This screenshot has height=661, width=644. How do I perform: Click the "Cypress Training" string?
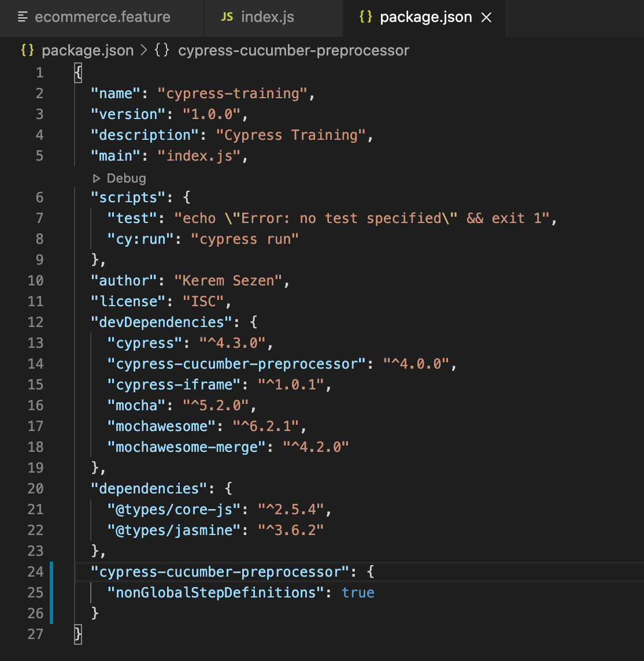click(x=291, y=135)
